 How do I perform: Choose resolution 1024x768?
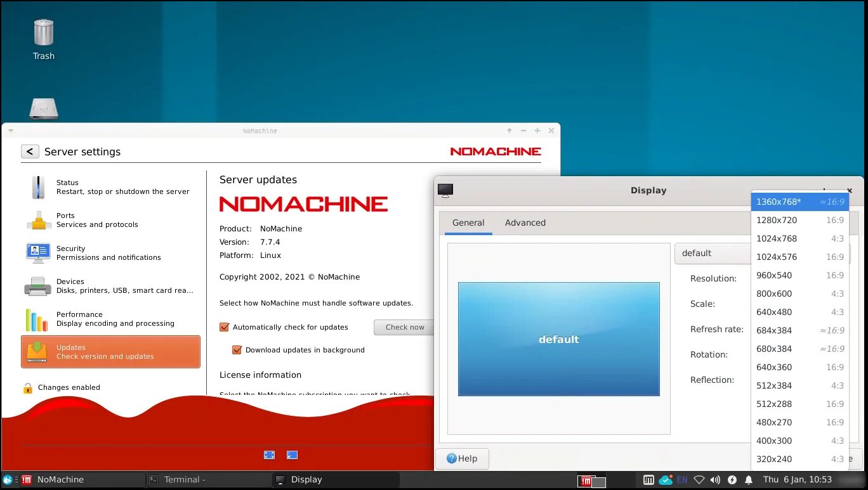click(799, 238)
